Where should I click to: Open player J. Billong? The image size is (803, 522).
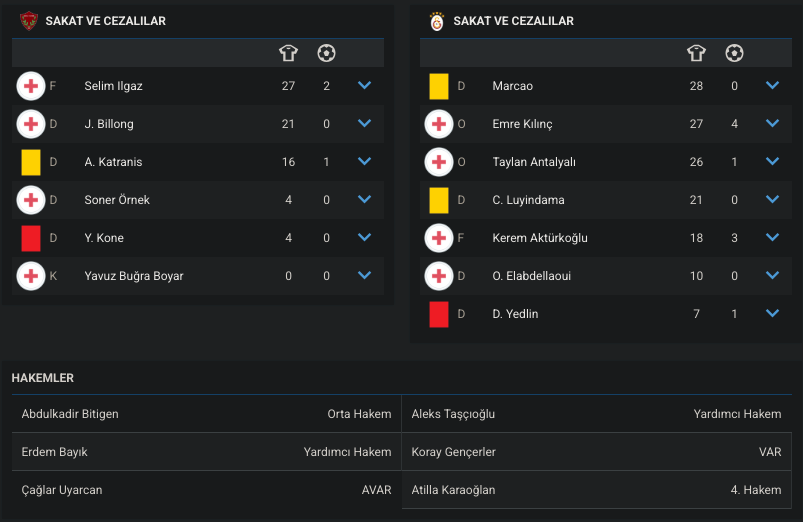tap(109, 124)
